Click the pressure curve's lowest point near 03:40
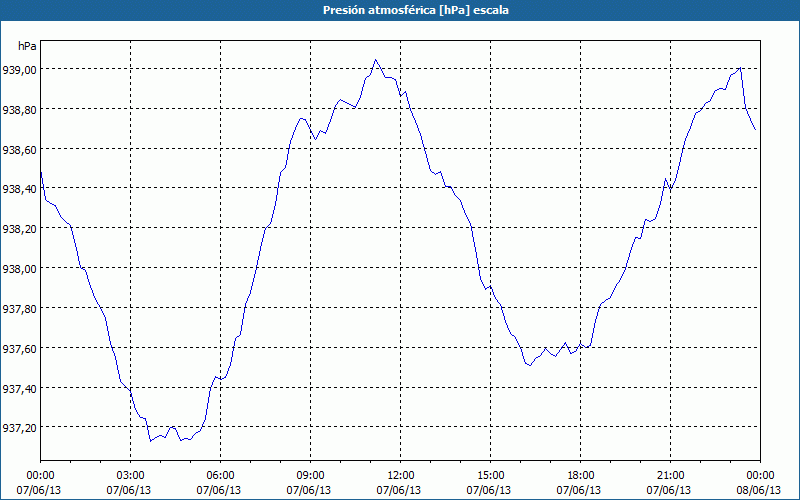Viewport: 800px width, 500px height. coord(151,441)
